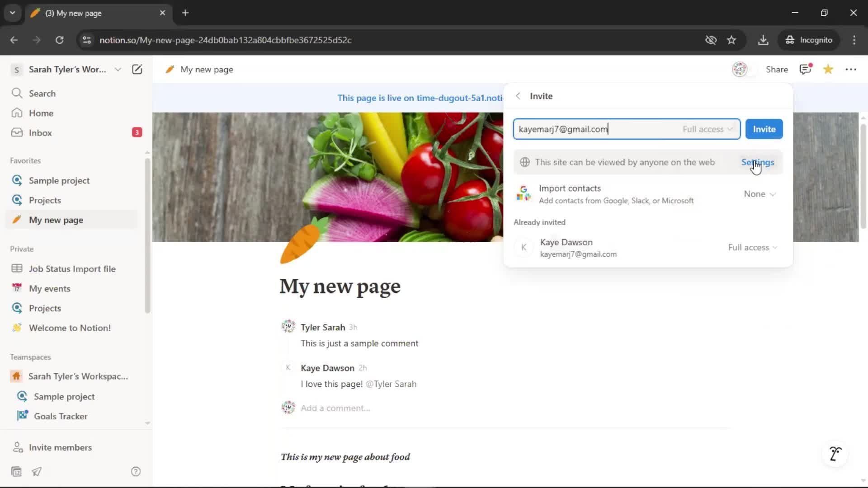The image size is (868, 488).
Task: Open the comments icon in top bar
Action: tap(806, 69)
